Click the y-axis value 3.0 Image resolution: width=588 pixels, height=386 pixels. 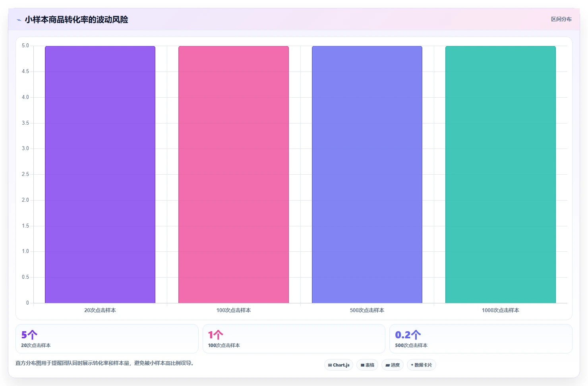(25, 149)
